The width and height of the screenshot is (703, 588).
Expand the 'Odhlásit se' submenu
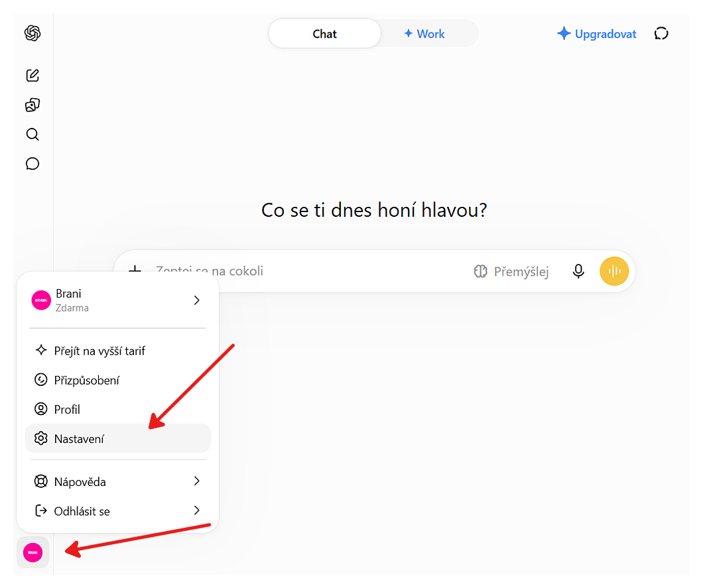tap(117, 511)
